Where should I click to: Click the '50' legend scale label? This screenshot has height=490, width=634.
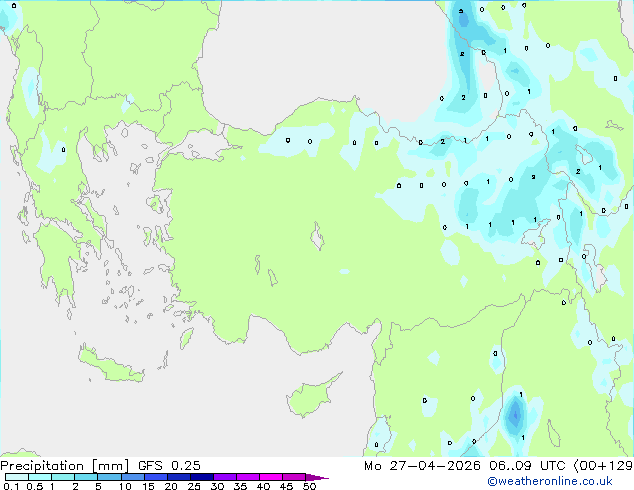tap(310, 486)
